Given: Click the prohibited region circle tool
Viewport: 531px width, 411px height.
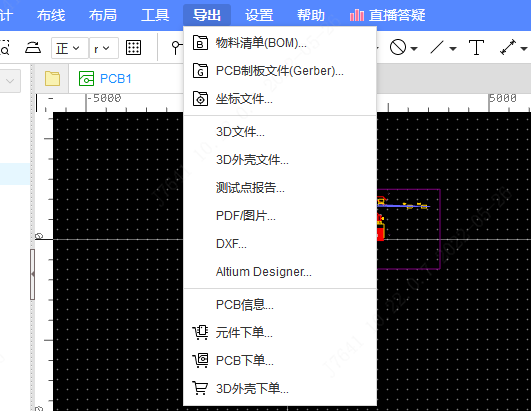Looking at the screenshot, I should click(x=398, y=47).
